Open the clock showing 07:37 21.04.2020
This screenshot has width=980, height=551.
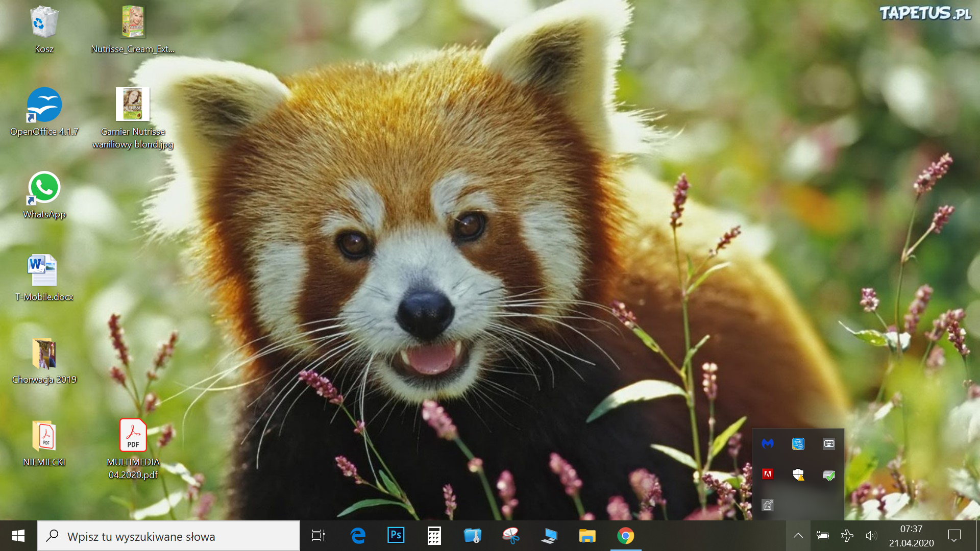911,536
